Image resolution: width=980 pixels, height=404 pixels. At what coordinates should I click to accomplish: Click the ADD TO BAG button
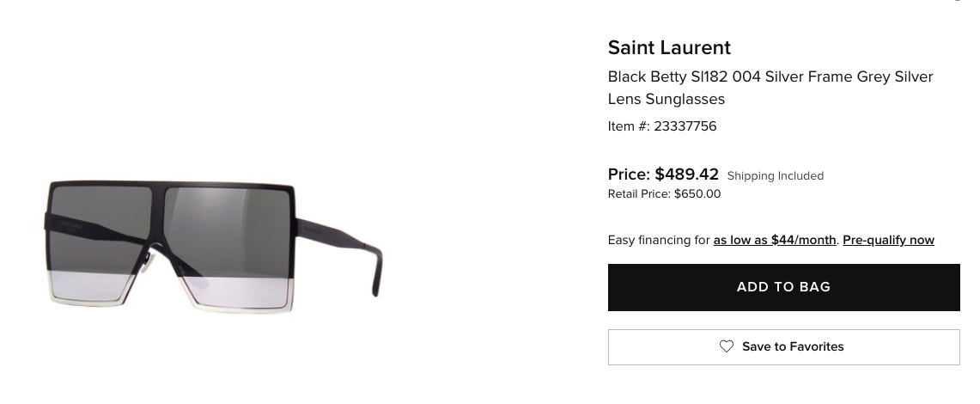tap(783, 287)
